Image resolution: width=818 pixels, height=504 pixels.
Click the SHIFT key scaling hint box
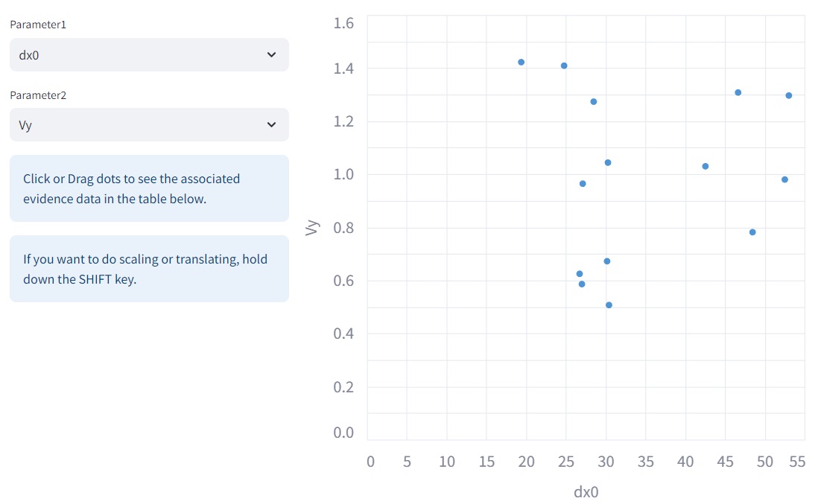149,269
